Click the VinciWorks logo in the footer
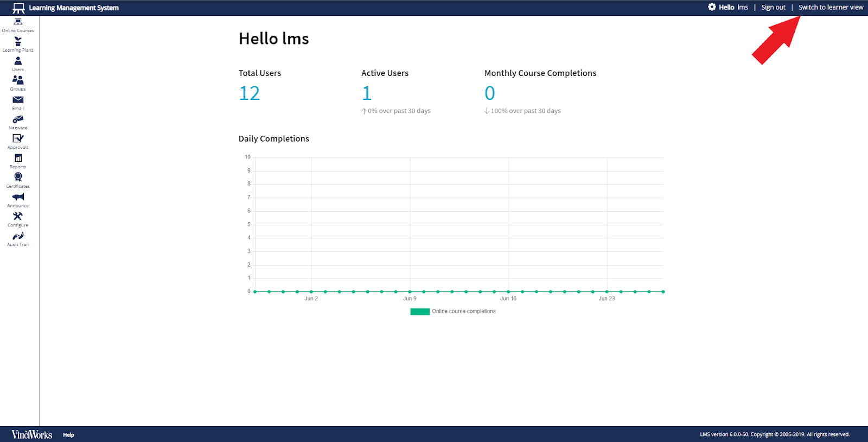The width and height of the screenshot is (868, 442). [x=32, y=434]
